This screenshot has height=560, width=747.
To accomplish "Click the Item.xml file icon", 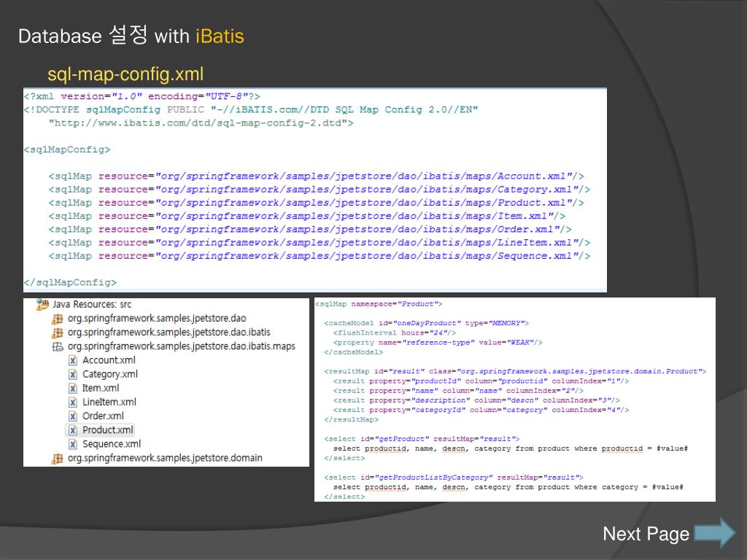I will coord(72,388).
